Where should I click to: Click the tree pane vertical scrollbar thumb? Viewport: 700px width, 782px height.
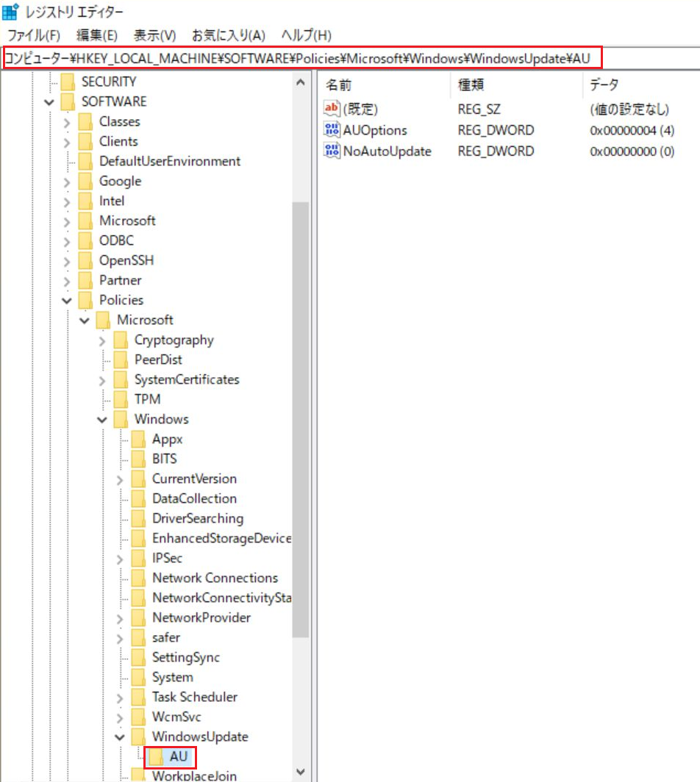coord(300,420)
